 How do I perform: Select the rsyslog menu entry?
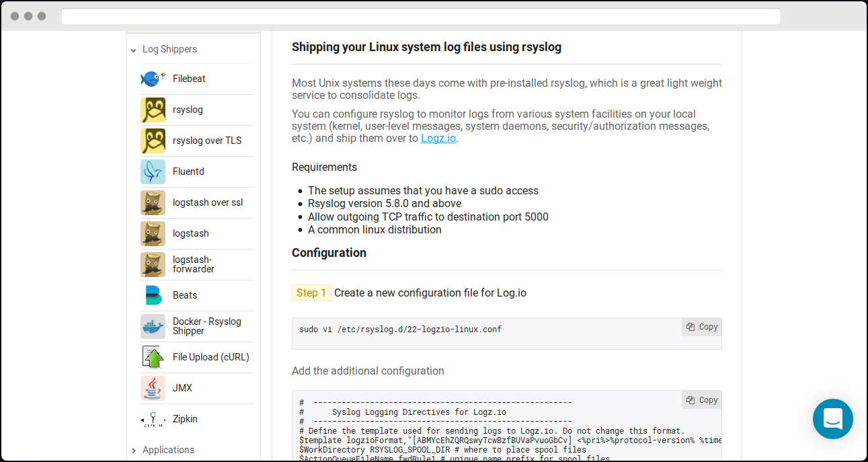pos(188,110)
